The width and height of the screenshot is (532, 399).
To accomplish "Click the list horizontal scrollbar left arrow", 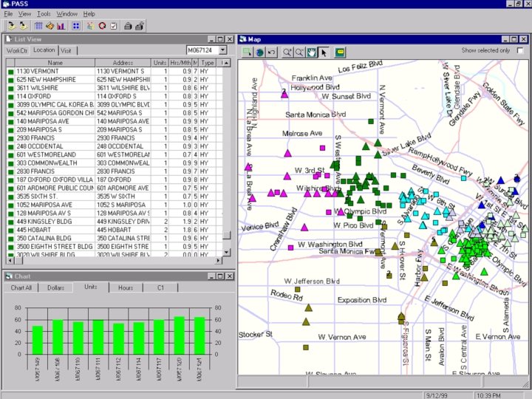I will (10, 260).
